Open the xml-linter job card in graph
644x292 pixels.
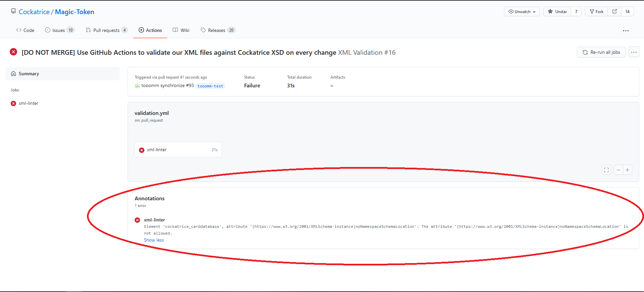pyautogui.click(x=178, y=150)
